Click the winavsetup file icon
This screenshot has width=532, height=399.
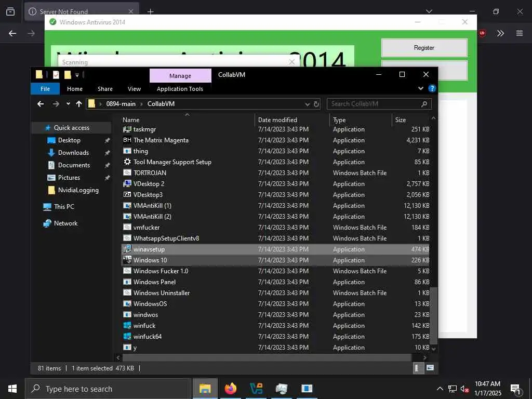pos(127,249)
